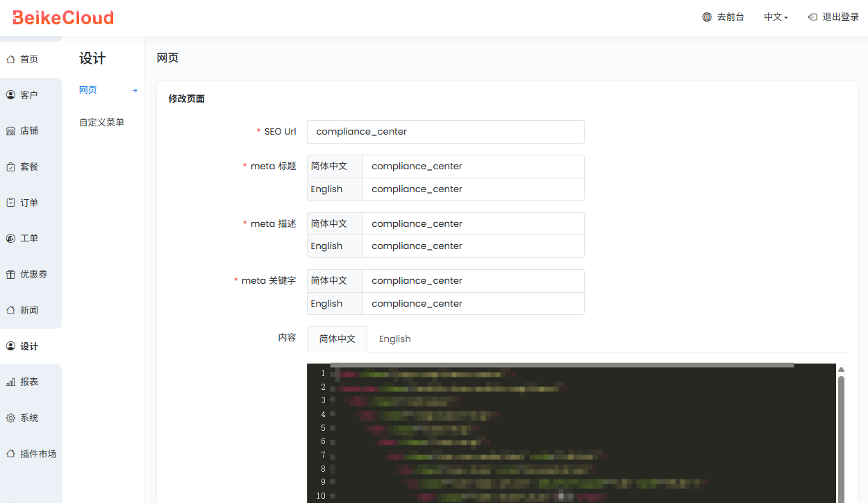The width and height of the screenshot is (868, 503).
Task: Open the 店铺 menu item
Action: click(31, 130)
